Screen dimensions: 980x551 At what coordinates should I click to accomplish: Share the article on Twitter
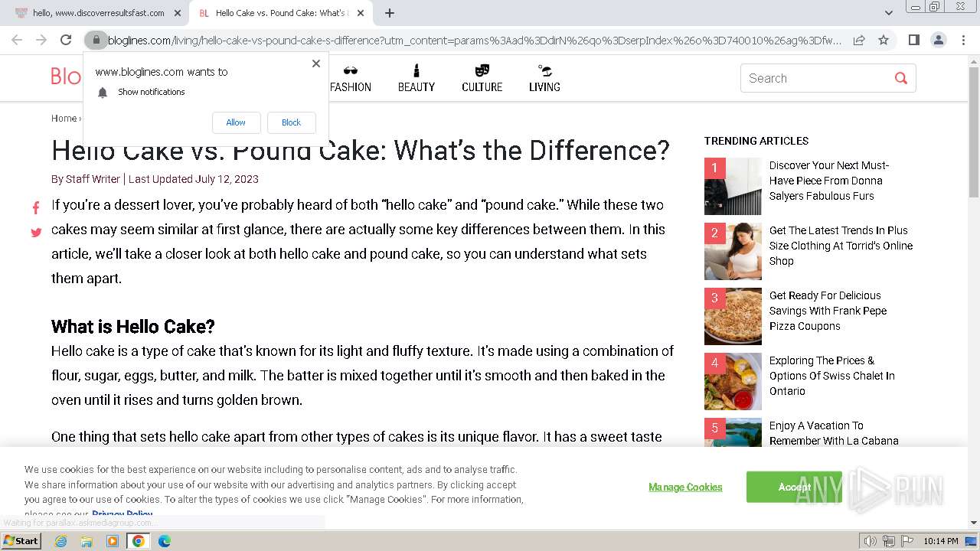click(x=36, y=233)
